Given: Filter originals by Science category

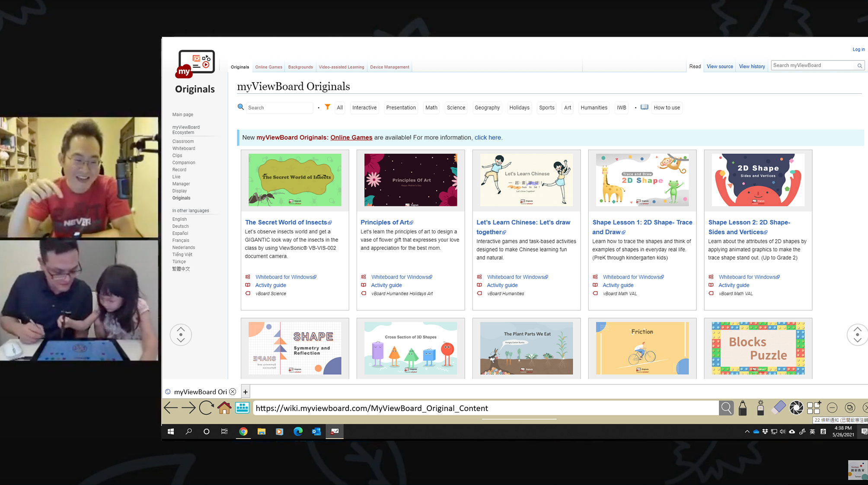Looking at the screenshot, I should 456,108.
